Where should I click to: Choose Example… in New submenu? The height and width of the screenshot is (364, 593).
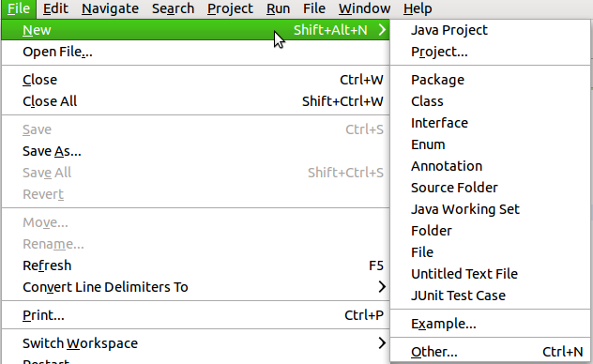click(490, 324)
